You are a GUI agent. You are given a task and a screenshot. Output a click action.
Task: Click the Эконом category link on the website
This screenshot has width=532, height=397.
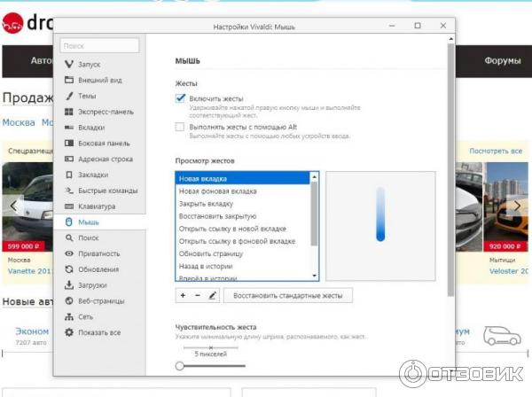32,331
